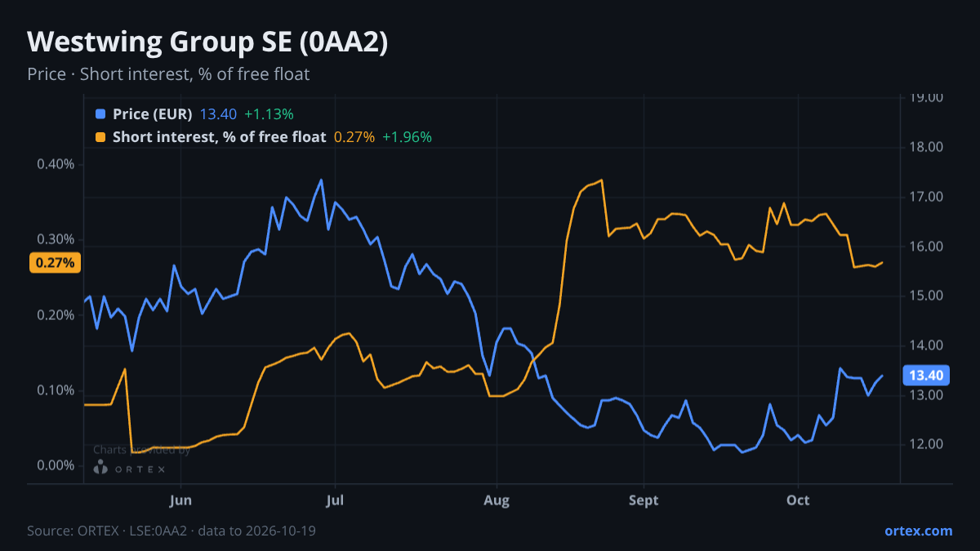
Task: Click the 0.27% value in legend
Action: [354, 137]
